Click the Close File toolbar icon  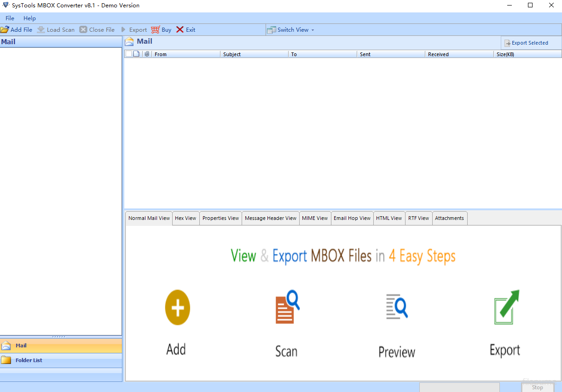pyautogui.click(x=83, y=29)
